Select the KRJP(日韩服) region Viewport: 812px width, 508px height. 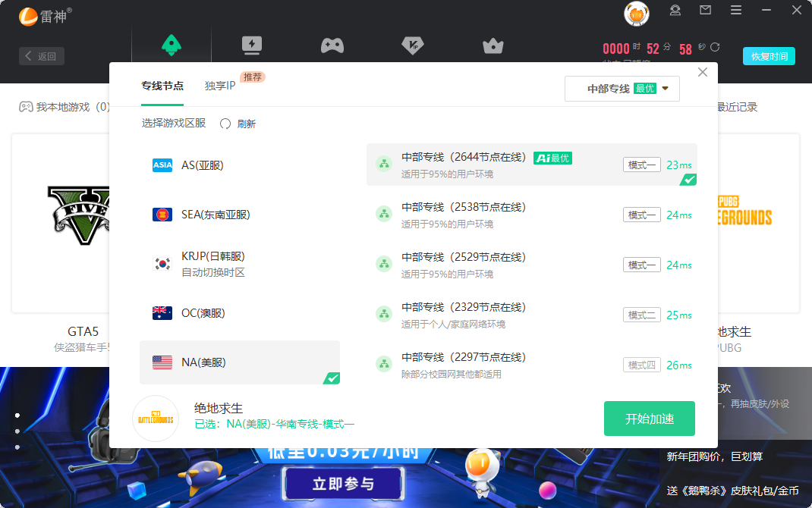[x=240, y=264]
